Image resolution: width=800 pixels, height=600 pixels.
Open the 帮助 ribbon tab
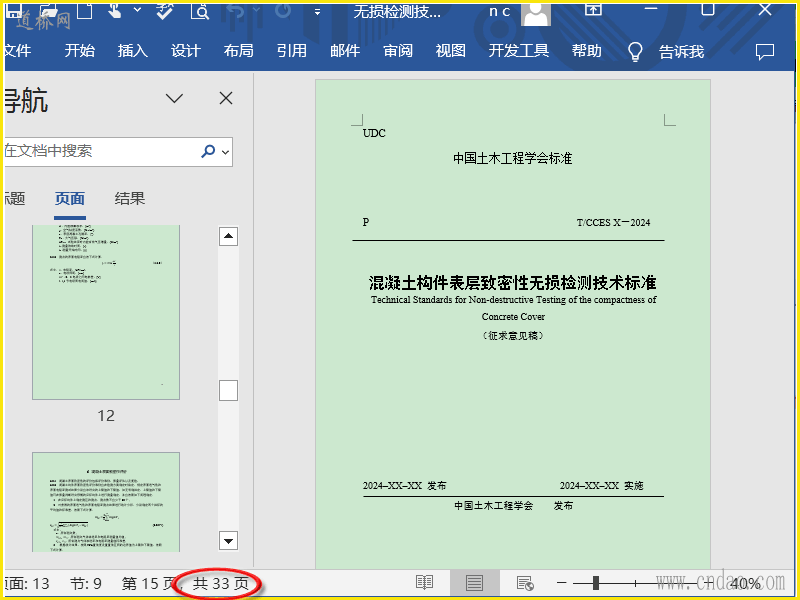tap(587, 51)
